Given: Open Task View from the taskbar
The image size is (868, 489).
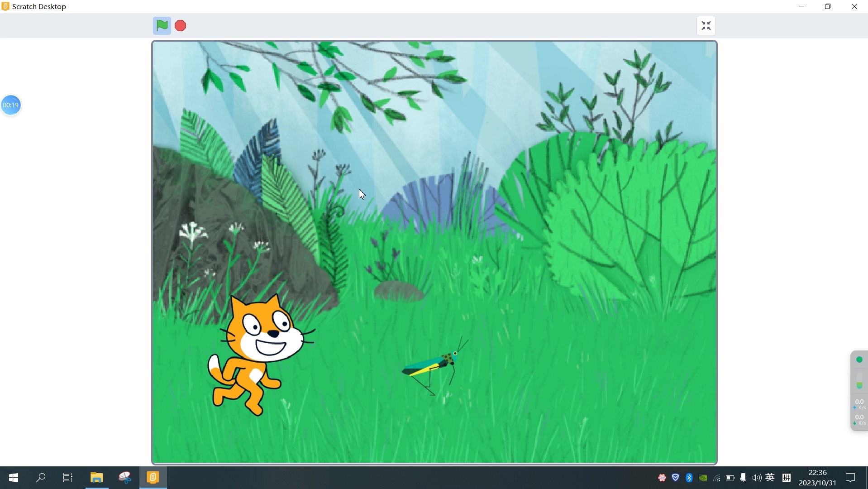Looking at the screenshot, I should [x=67, y=478].
